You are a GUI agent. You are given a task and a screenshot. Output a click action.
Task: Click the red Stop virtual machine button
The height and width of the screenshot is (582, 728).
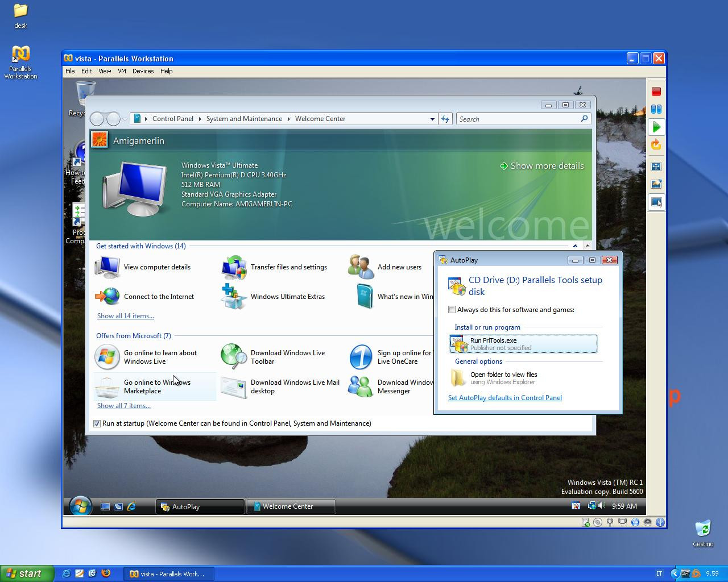coord(656,92)
